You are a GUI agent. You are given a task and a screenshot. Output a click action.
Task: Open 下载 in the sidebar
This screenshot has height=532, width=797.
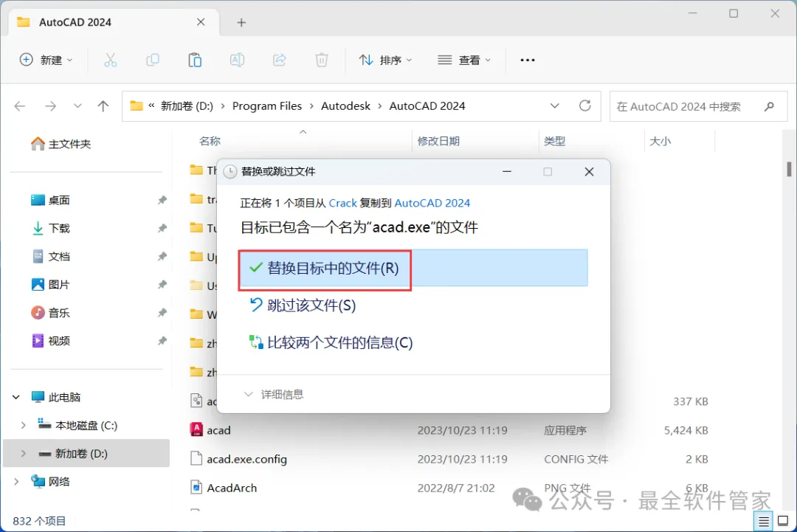pyautogui.click(x=50, y=228)
